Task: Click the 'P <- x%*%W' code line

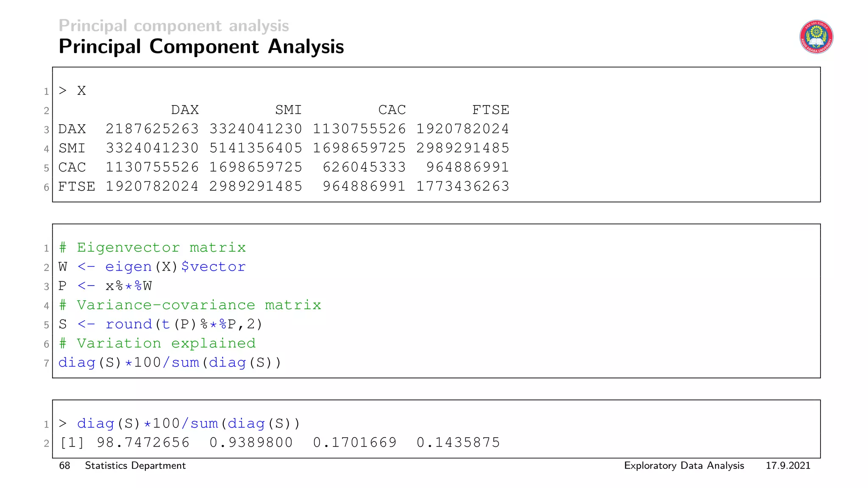Action: [105, 286]
